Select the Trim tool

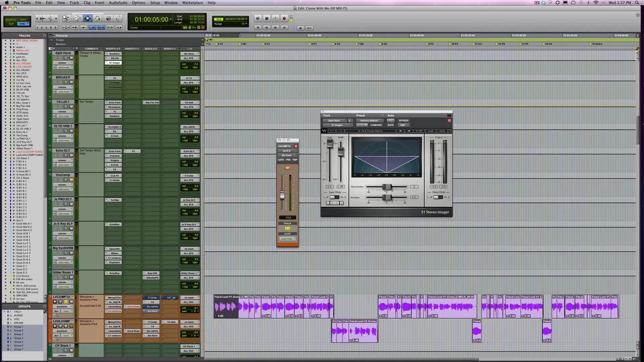pos(77,18)
